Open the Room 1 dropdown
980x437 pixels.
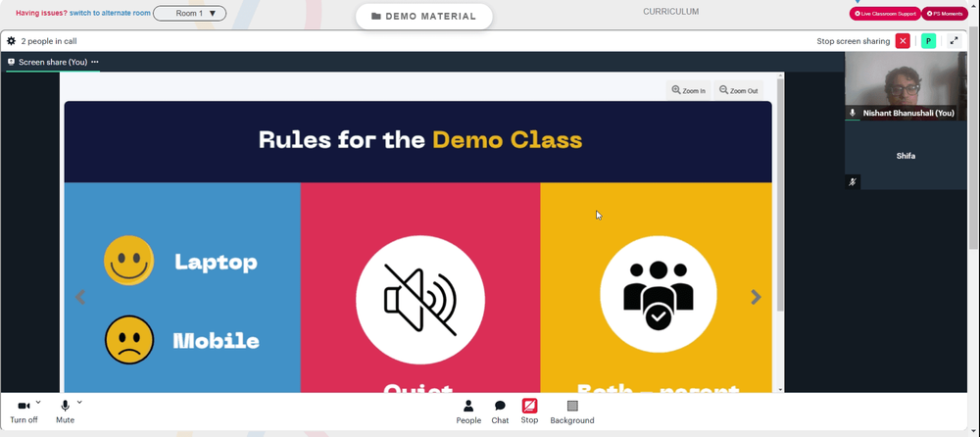coord(189,13)
